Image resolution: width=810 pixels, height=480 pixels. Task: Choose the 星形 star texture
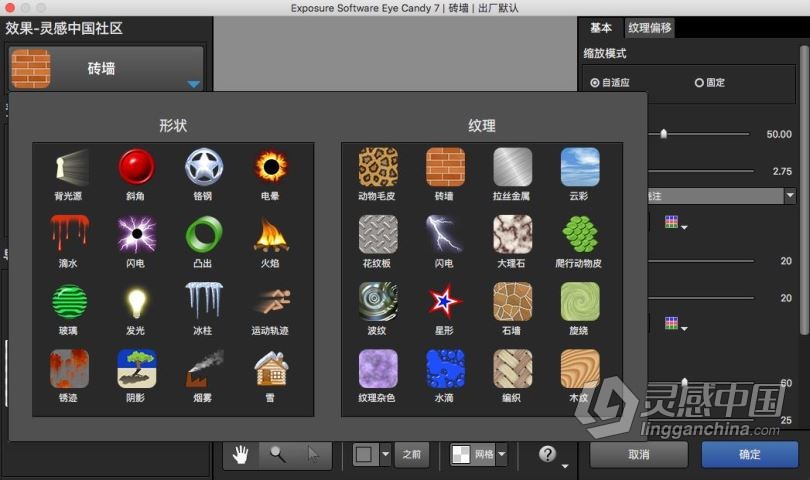(445, 302)
